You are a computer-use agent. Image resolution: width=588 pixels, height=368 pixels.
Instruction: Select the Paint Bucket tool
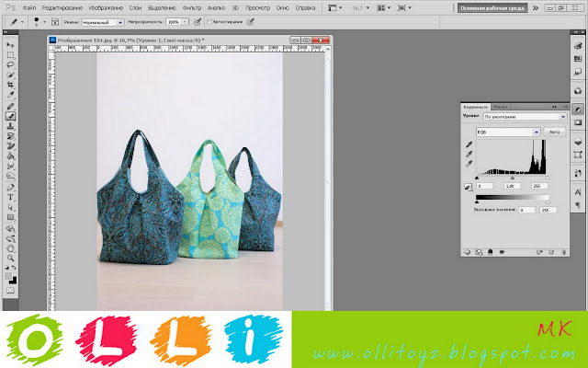click(x=10, y=155)
